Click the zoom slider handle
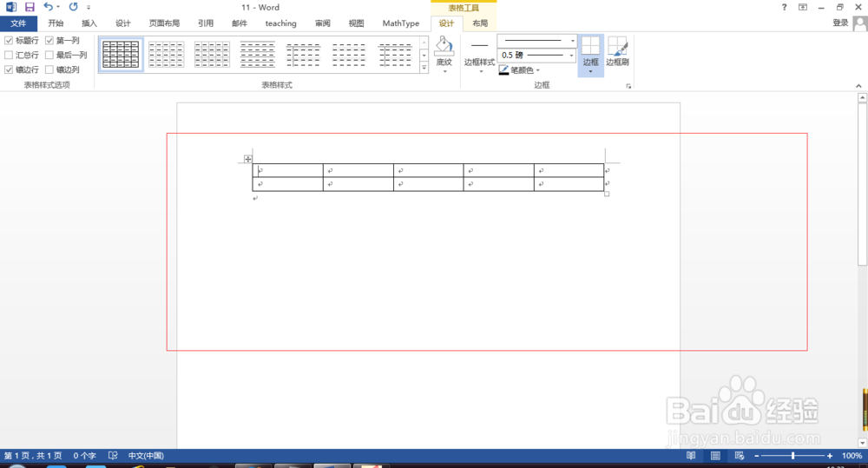The width and height of the screenshot is (868, 468). pos(793,455)
